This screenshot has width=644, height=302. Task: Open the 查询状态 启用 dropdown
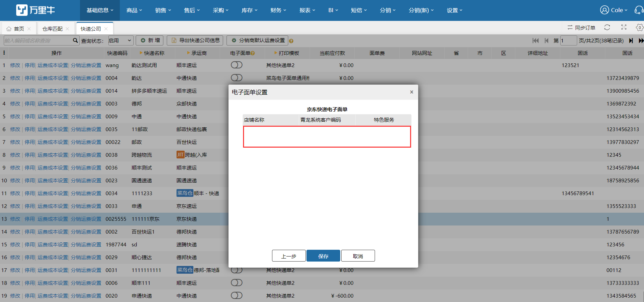(x=120, y=41)
